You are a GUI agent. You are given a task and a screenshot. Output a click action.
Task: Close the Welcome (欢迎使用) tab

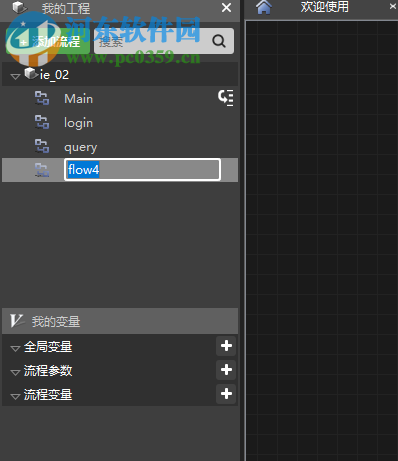[x=393, y=6]
